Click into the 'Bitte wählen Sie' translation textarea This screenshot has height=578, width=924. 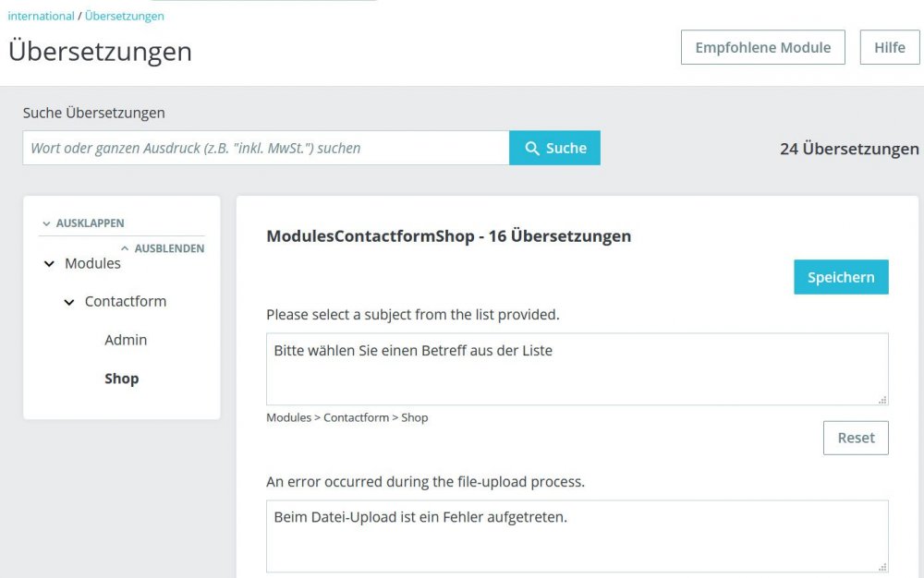(x=577, y=369)
